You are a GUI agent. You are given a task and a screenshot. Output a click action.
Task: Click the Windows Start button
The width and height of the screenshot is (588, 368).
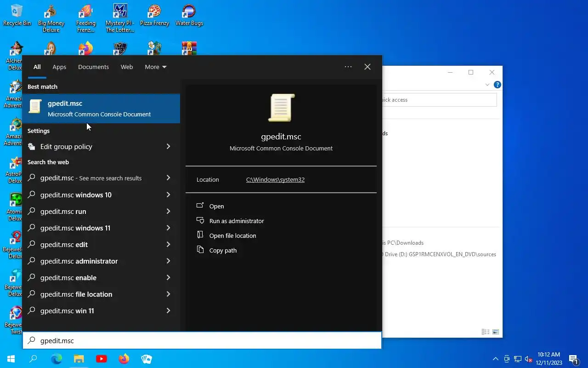coord(11,359)
